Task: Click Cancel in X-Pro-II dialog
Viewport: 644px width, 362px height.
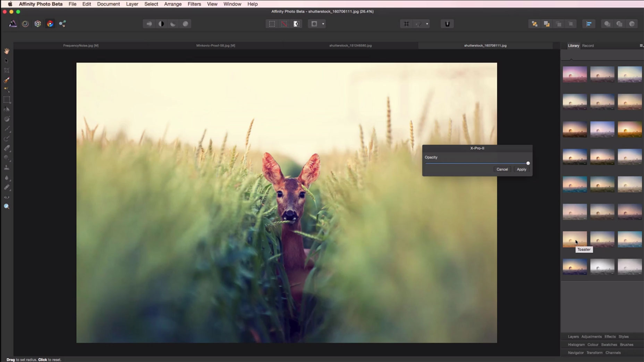Action: [x=502, y=169]
